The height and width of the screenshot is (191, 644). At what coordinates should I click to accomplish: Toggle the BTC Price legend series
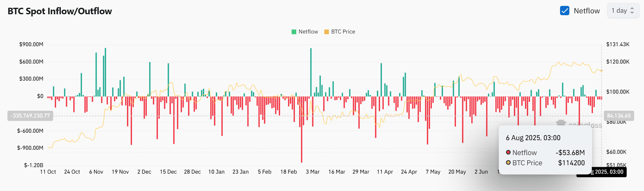(x=340, y=32)
